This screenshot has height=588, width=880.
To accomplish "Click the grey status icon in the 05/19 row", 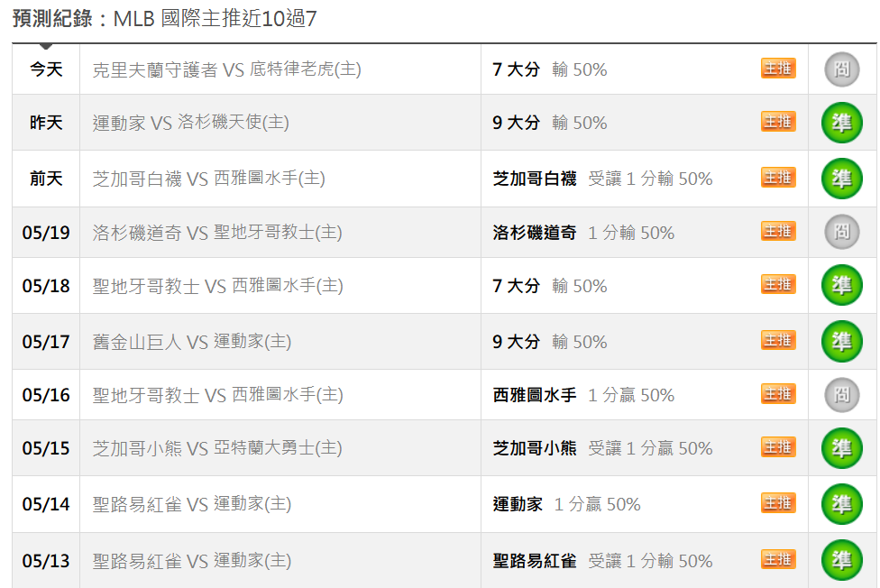I will (841, 232).
